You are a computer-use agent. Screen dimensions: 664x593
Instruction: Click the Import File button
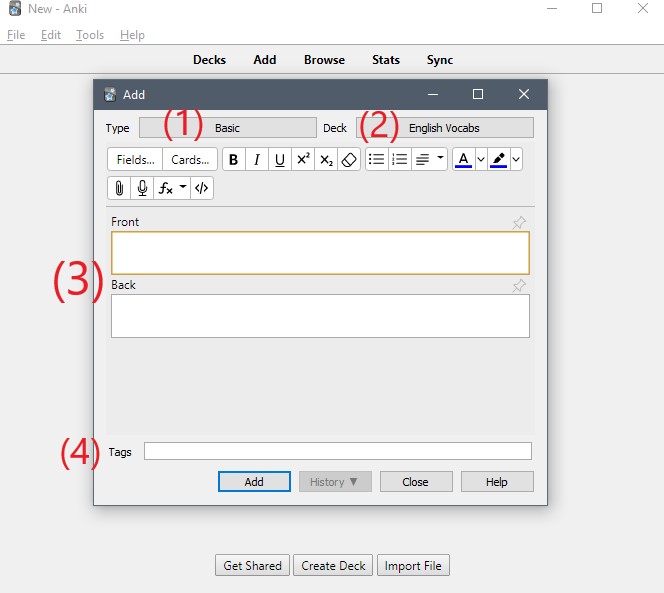click(x=413, y=565)
